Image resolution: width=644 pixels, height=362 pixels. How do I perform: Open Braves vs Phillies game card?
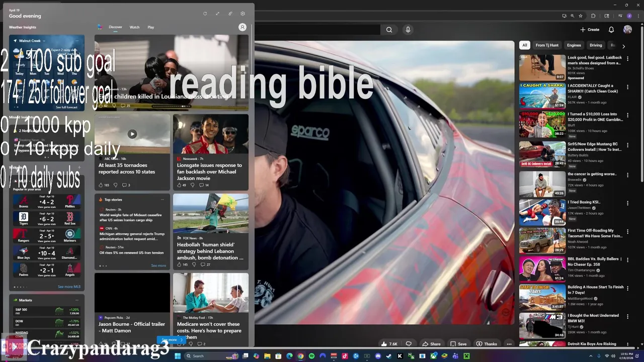[x=47, y=202]
